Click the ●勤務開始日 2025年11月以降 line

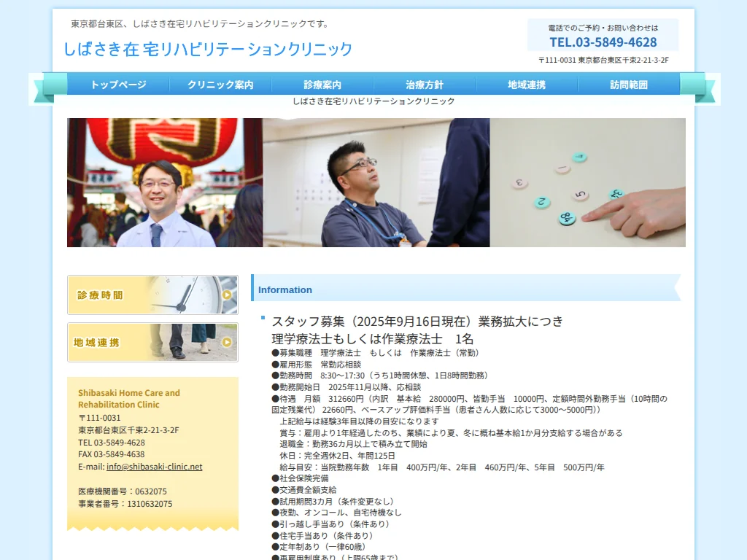point(347,387)
